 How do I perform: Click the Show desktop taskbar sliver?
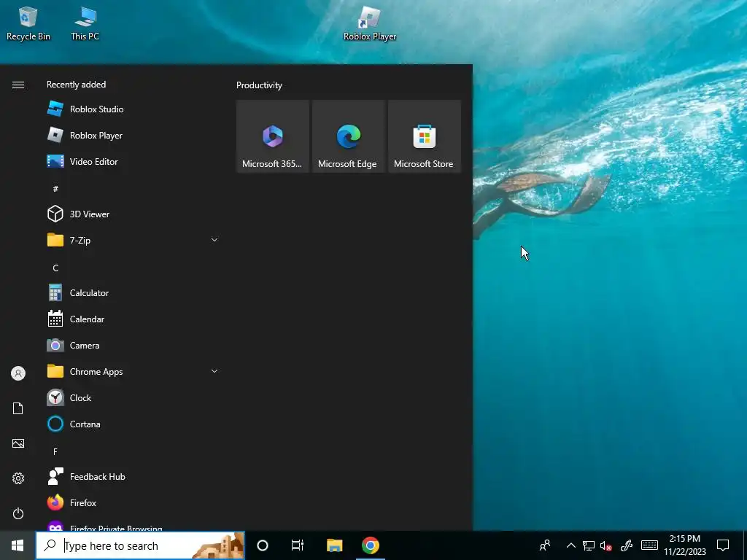pos(745,545)
